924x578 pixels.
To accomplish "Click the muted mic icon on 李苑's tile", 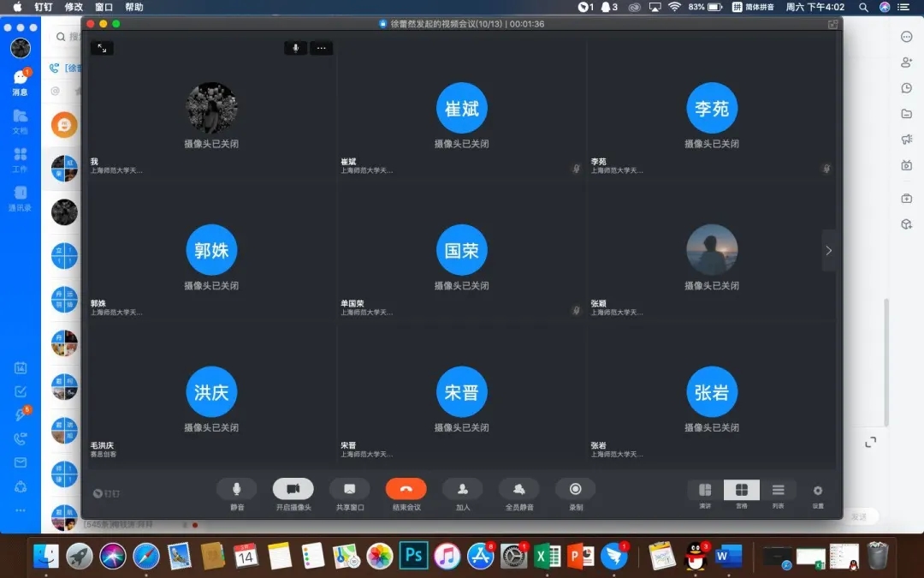I will pos(826,169).
